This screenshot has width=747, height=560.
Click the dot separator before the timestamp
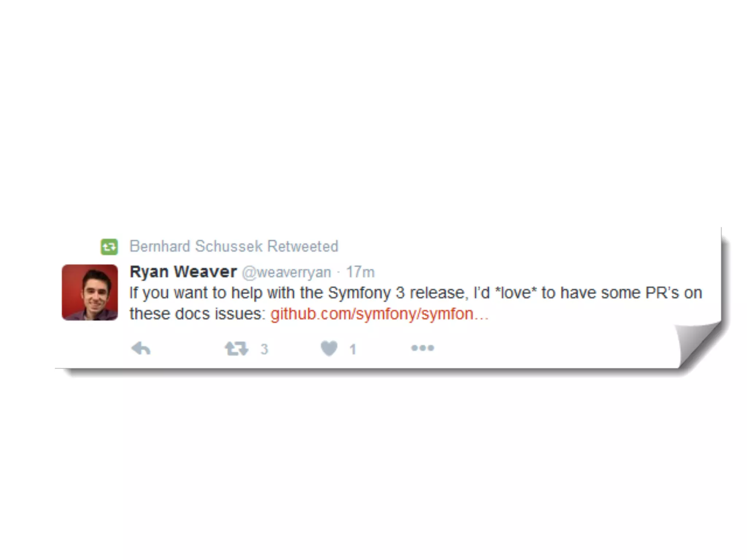tap(338, 273)
